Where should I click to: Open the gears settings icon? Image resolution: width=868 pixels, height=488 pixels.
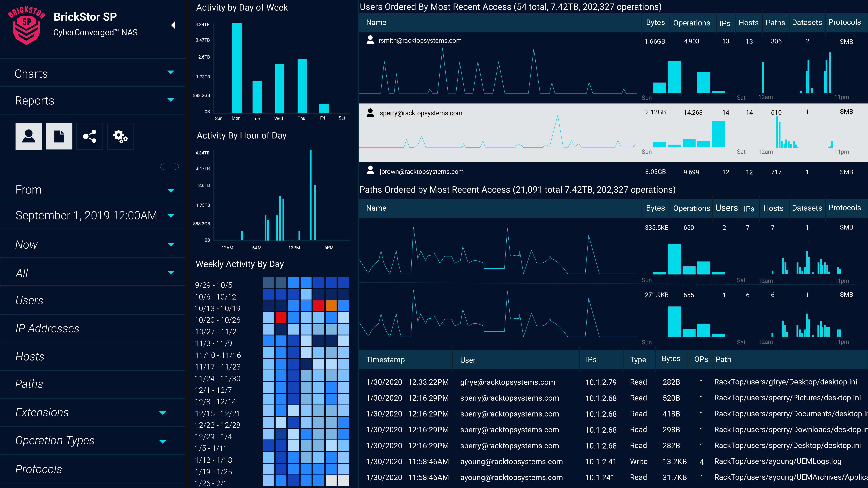tap(120, 136)
